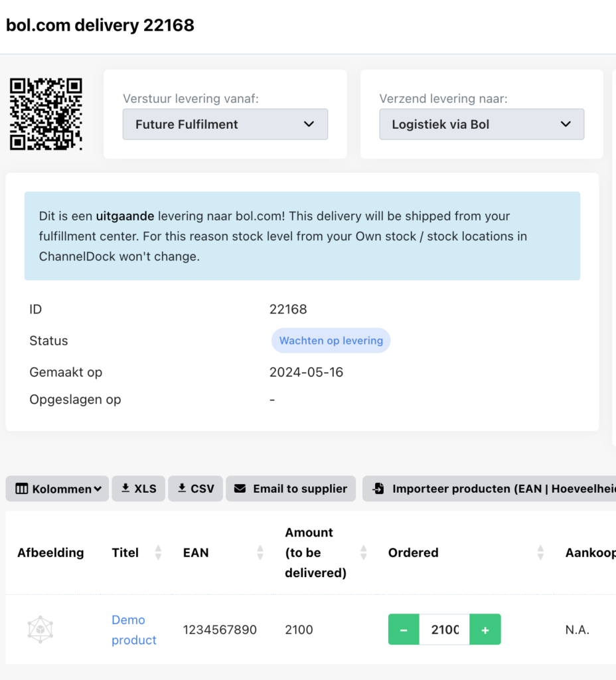616x680 pixels.
Task: Click the 'Wachten op levering' status badge
Action: [331, 341]
